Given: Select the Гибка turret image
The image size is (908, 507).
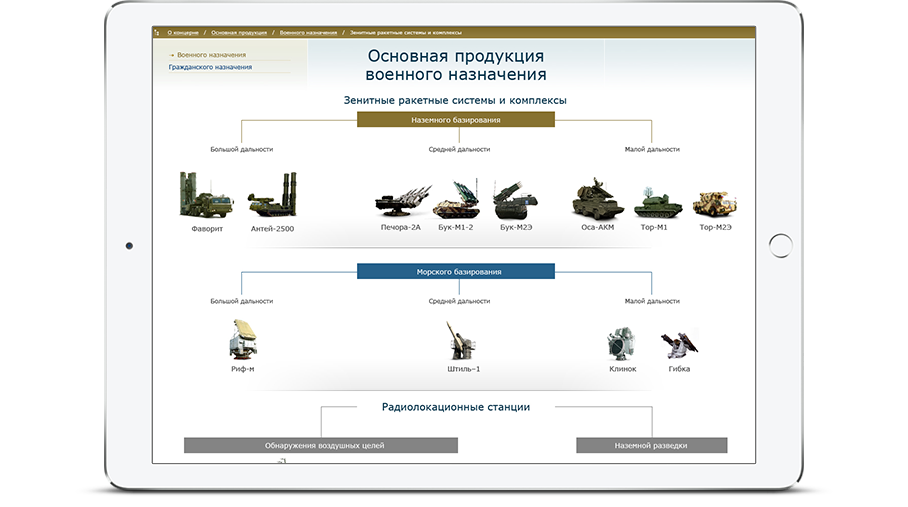Looking at the screenshot, I should (x=679, y=344).
